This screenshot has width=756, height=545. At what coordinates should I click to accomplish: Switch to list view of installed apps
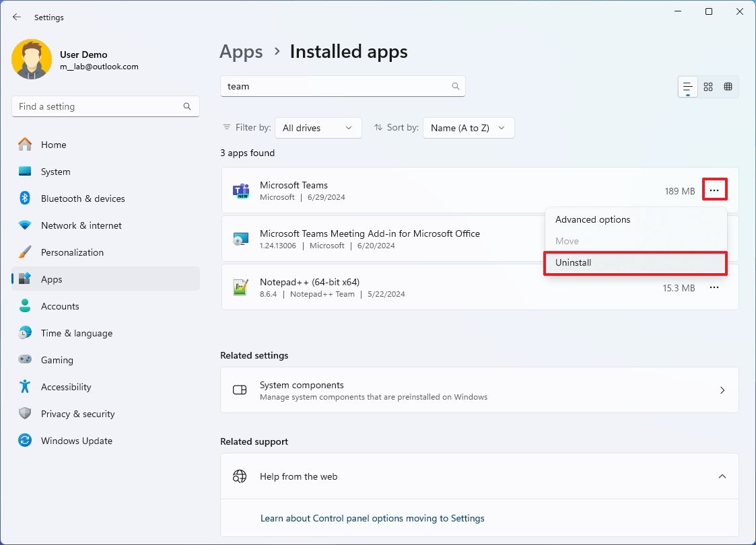[x=687, y=86]
